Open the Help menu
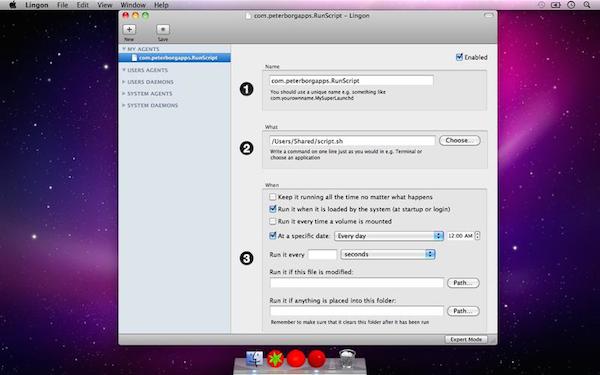Screen dimensions: 600x375 (x=161, y=5)
